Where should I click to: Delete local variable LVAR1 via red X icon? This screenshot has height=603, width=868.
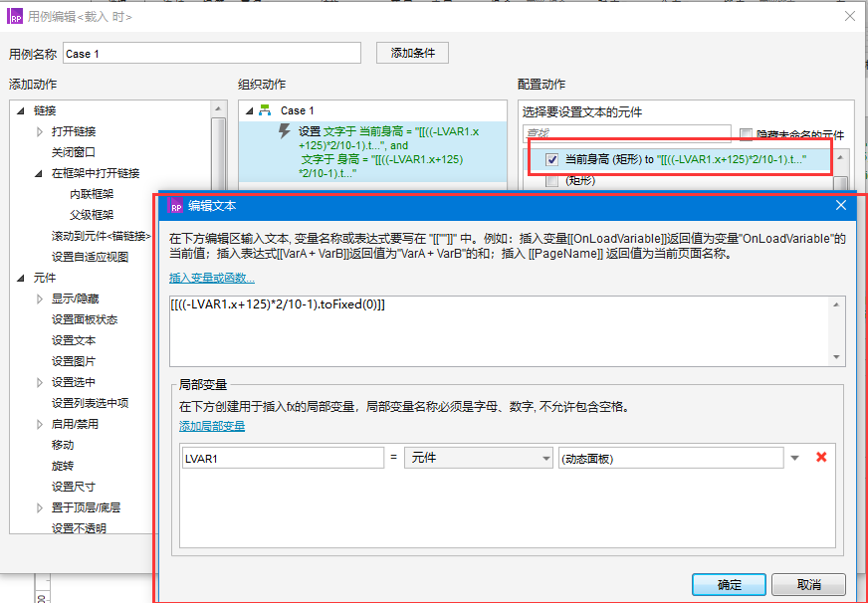pyautogui.click(x=821, y=457)
